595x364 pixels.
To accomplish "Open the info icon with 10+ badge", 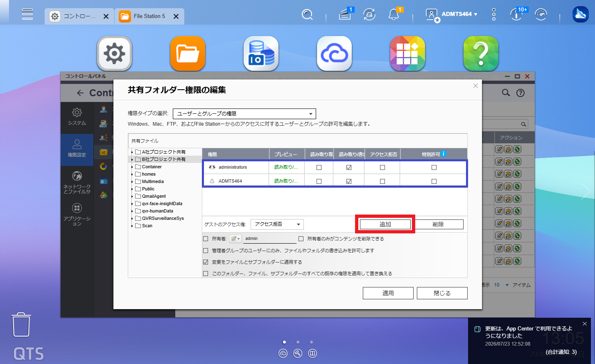I will [517, 15].
